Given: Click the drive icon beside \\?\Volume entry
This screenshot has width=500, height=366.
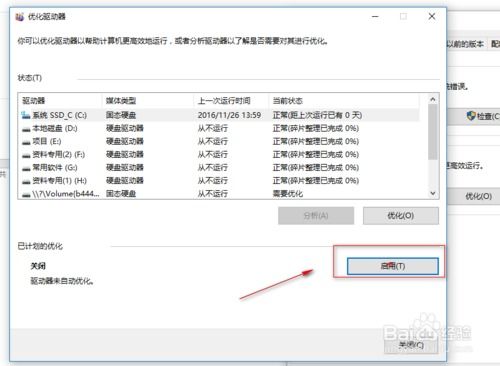Looking at the screenshot, I should click(x=26, y=194).
